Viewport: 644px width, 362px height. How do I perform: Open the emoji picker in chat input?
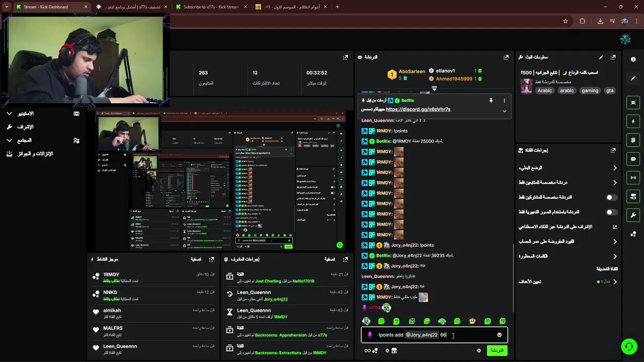(499, 335)
